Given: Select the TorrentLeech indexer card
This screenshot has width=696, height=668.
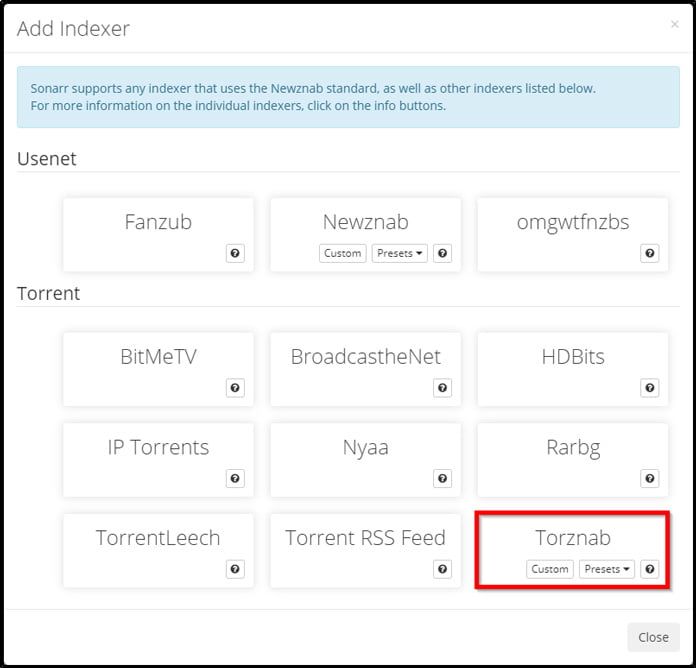Looking at the screenshot, I should [158, 550].
